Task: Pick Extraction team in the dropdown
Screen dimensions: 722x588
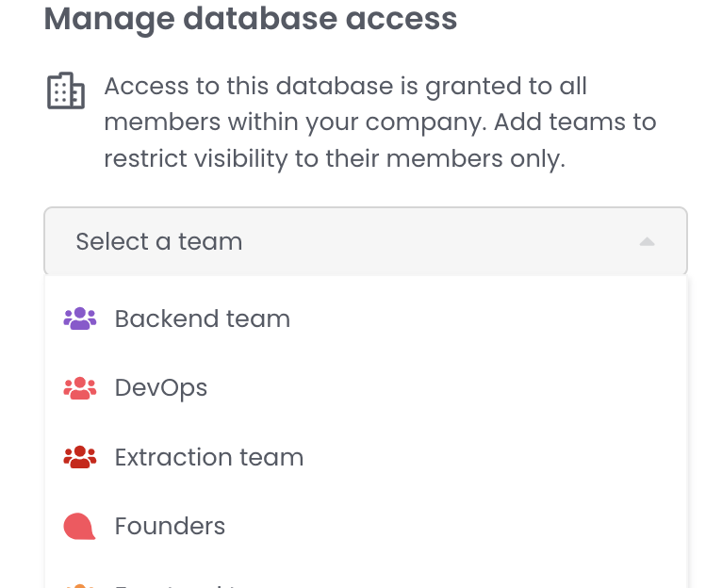Action: (x=209, y=457)
